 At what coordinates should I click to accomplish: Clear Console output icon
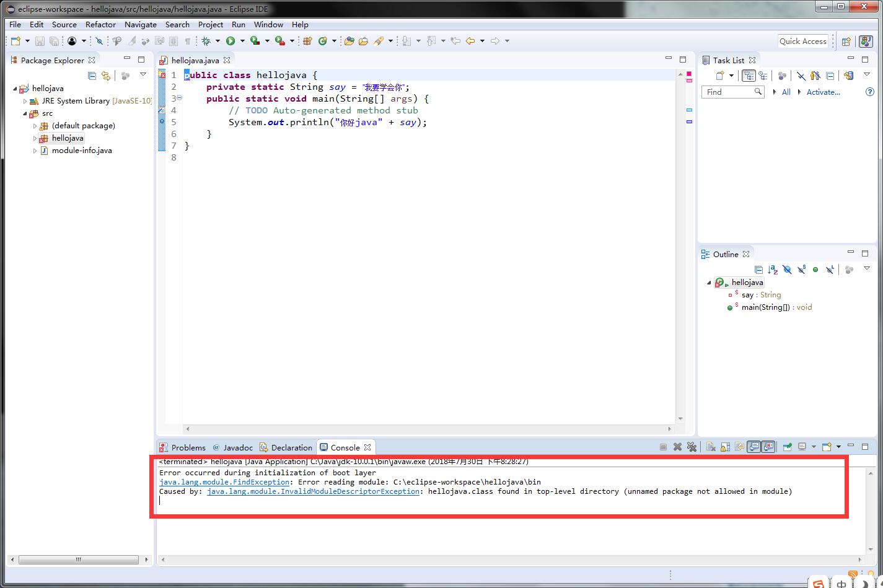click(711, 447)
